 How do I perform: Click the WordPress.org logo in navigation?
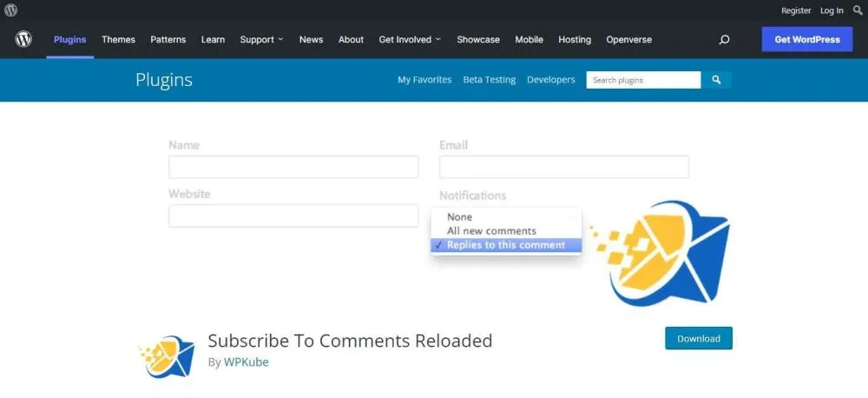[x=23, y=39]
